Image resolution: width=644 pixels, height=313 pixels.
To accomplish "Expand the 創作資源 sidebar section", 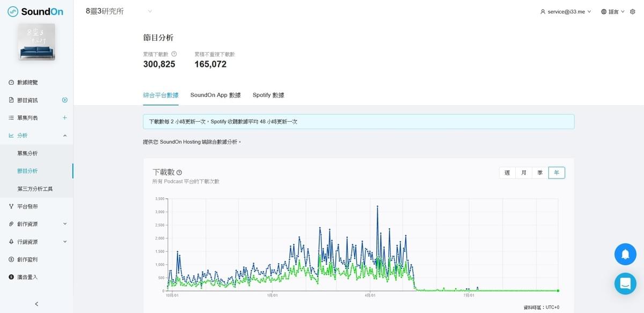I will tap(36, 223).
